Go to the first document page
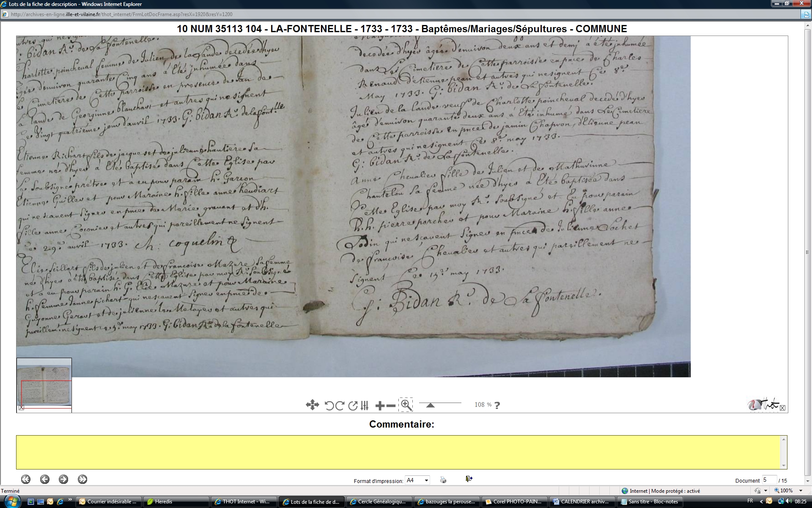 coord(26,479)
